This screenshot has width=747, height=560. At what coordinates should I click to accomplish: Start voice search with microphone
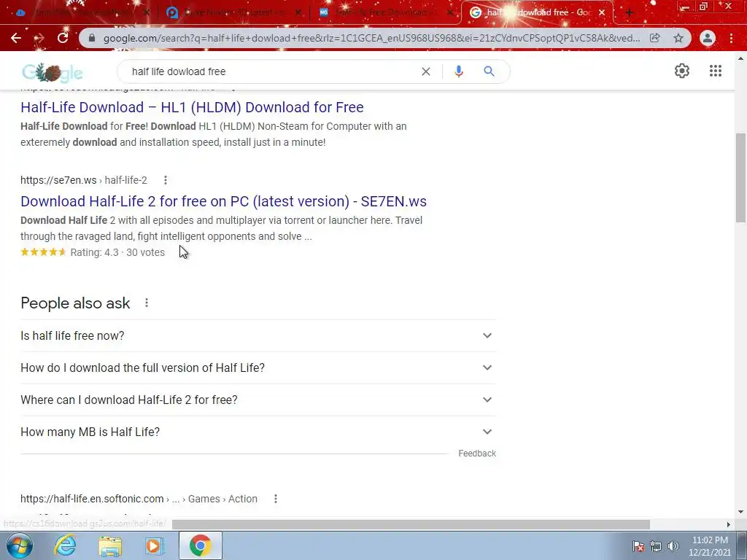(458, 71)
